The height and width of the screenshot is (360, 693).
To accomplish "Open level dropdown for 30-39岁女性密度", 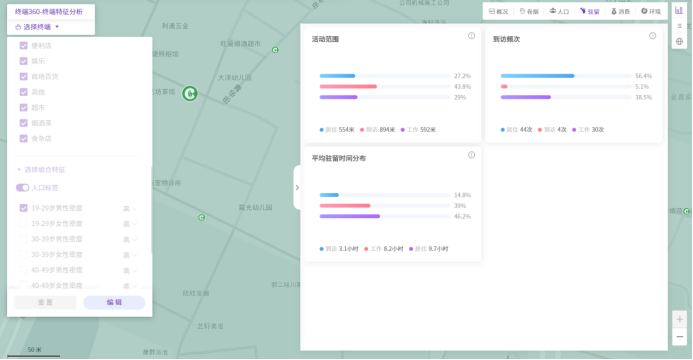I will point(130,255).
